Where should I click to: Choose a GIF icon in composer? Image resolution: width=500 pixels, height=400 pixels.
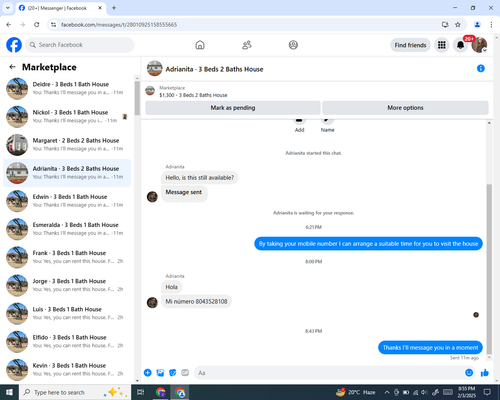point(185,373)
